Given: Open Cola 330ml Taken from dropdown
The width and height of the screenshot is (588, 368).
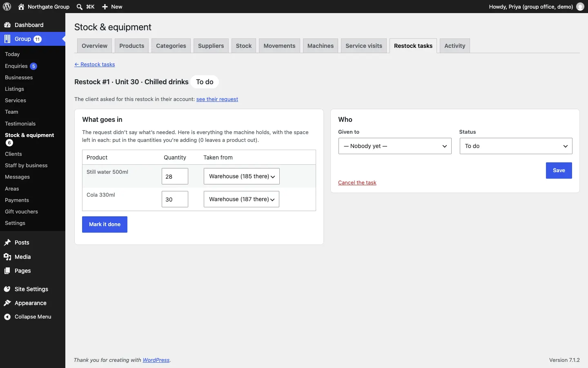Looking at the screenshot, I should [242, 199].
